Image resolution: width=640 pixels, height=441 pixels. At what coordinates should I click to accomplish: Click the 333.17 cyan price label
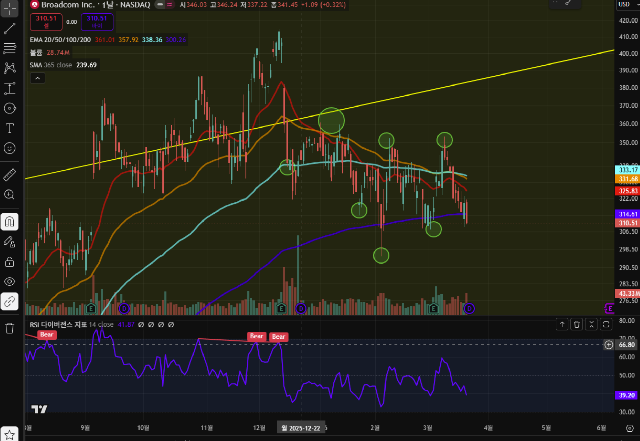(627, 170)
